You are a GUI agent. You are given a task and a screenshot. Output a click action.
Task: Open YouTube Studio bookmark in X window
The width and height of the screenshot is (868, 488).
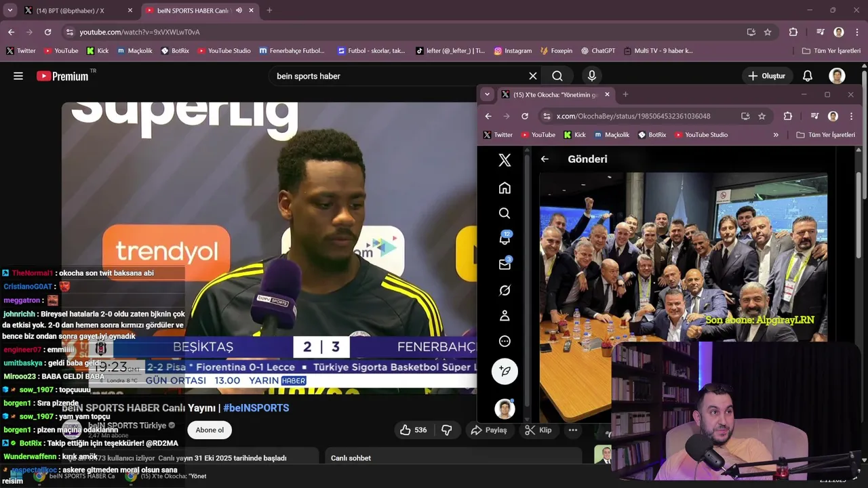click(701, 135)
